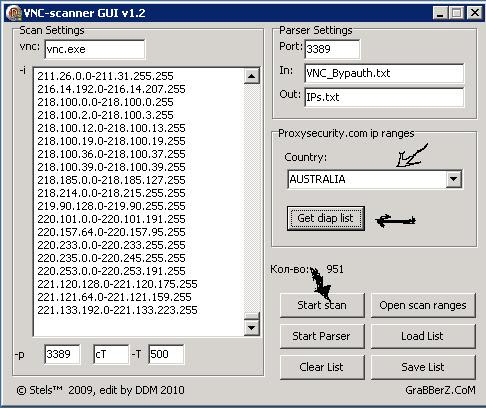Click the Out field containing IPs.txt
The image size is (486, 408).
click(384, 97)
